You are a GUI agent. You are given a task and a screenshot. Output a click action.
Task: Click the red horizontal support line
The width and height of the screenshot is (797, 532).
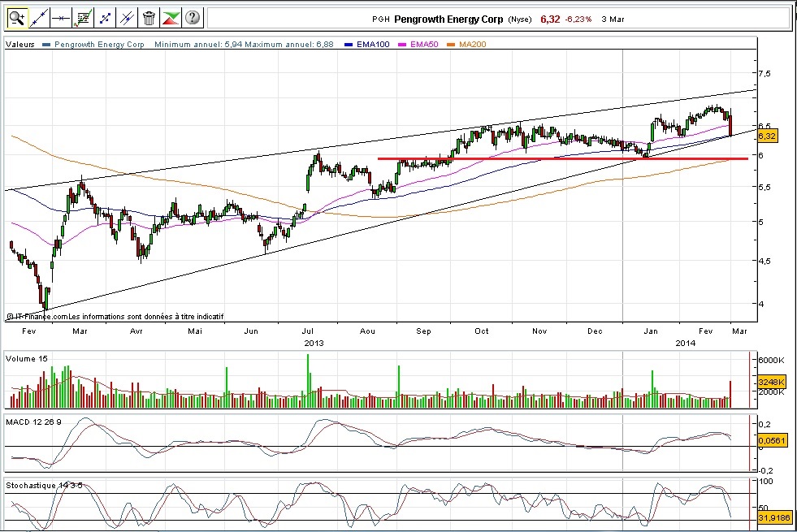tap(563, 158)
